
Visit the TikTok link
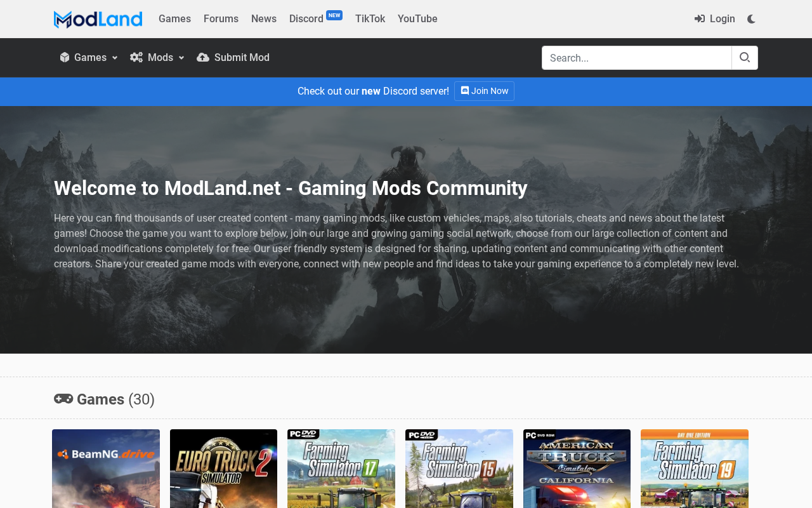tap(370, 19)
